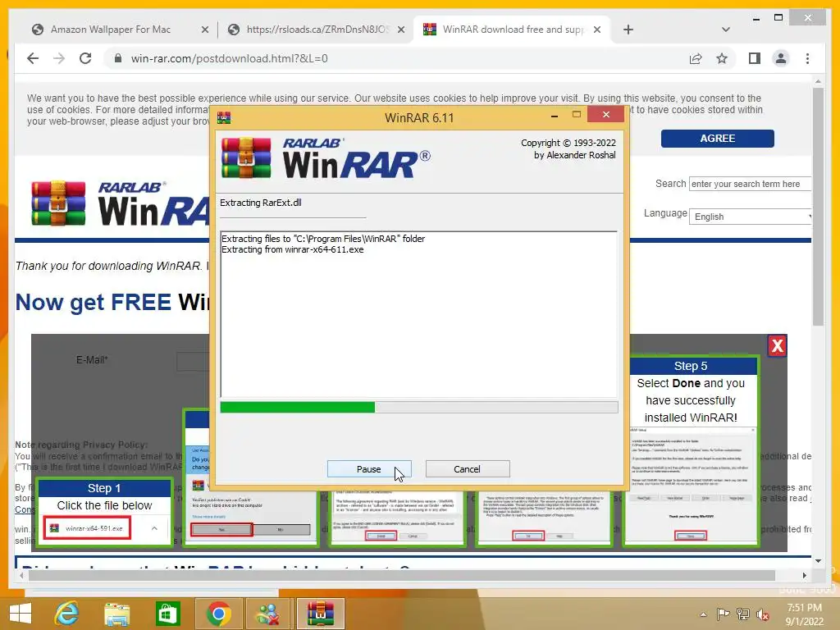Click the extraction log text area
Screen dimensions: 840x630
click(418, 314)
